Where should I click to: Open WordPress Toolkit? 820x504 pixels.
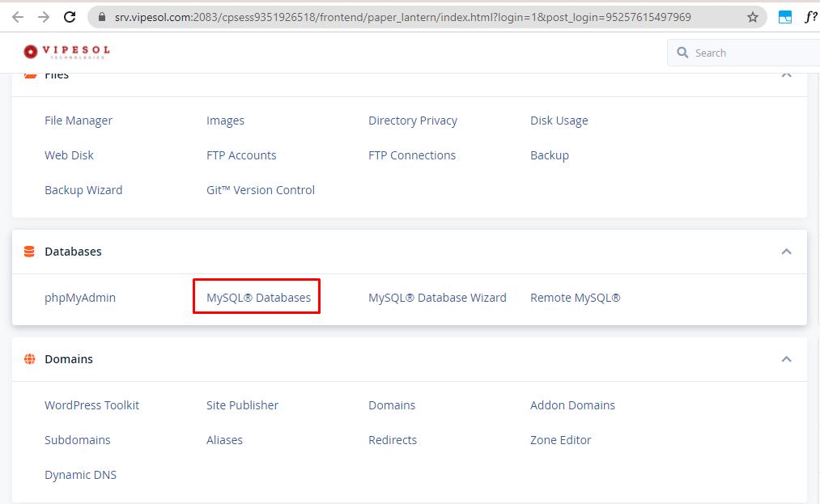coord(91,405)
